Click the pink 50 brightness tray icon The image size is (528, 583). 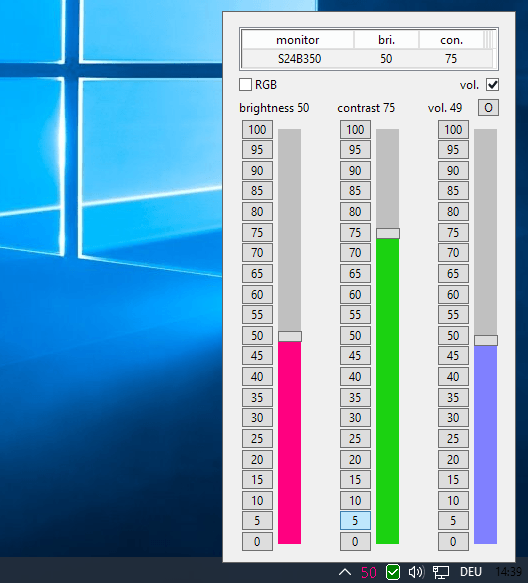coord(368,572)
